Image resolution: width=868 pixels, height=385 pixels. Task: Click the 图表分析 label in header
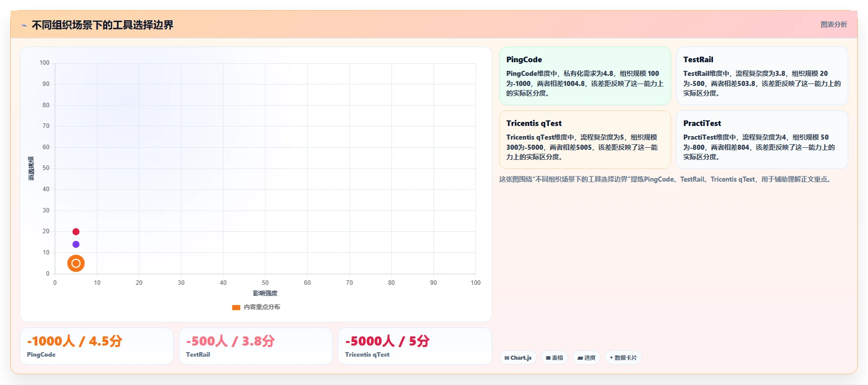click(x=834, y=24)
